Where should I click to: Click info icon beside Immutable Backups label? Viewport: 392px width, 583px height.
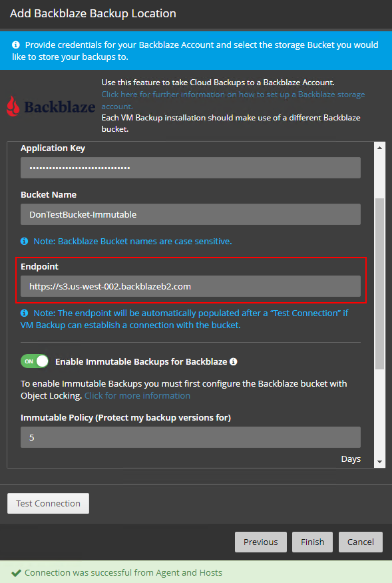coord(233,361)
